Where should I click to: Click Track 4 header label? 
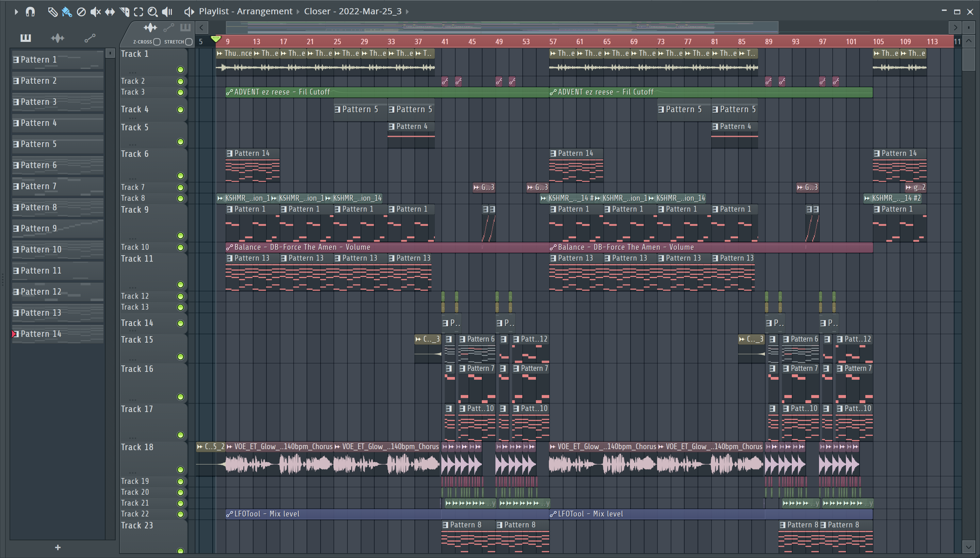pyautogui.click(x=135, y=110)
